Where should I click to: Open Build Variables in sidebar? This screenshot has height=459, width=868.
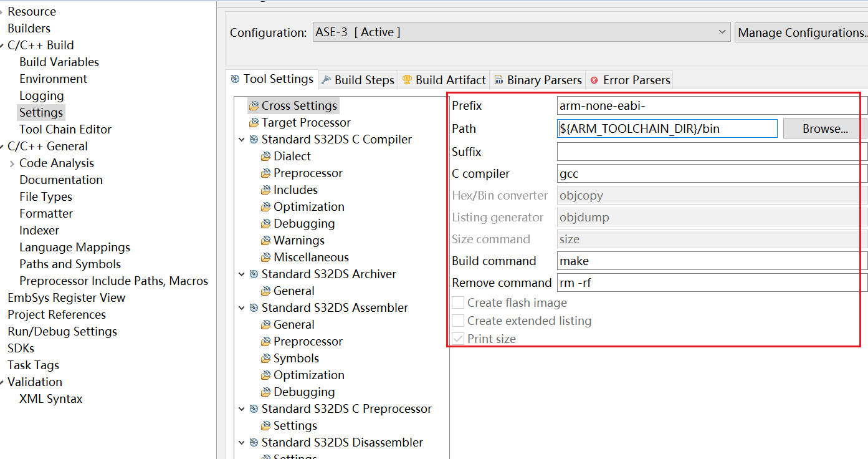[59, 62]
